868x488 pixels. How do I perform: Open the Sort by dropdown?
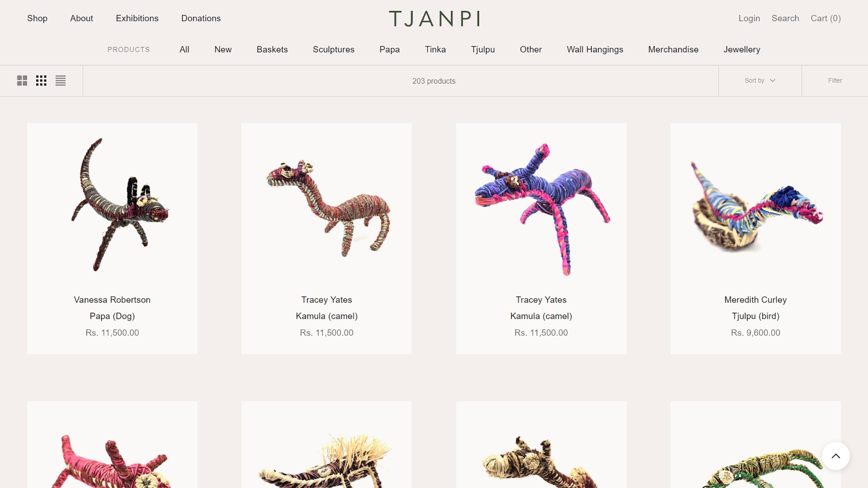[x=760, y=81]
